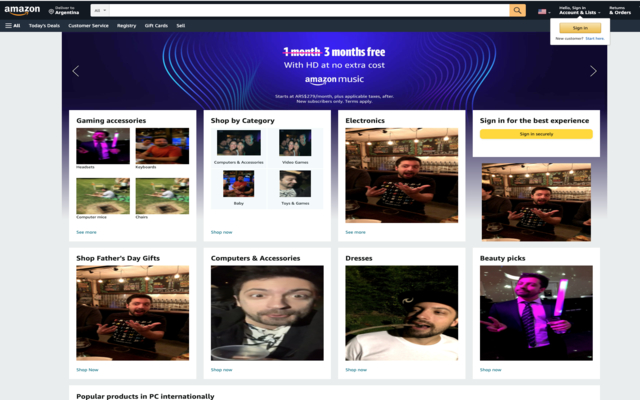Select Gift Cards in navigation bar
This screenshot has width=640, height=400.
coord(156,25)
